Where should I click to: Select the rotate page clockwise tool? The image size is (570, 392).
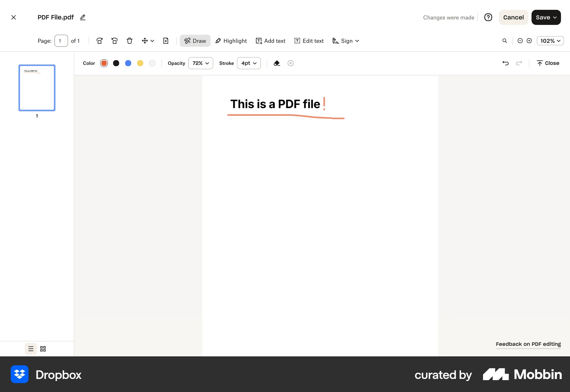pyautogui.click(x=99, y=41)
